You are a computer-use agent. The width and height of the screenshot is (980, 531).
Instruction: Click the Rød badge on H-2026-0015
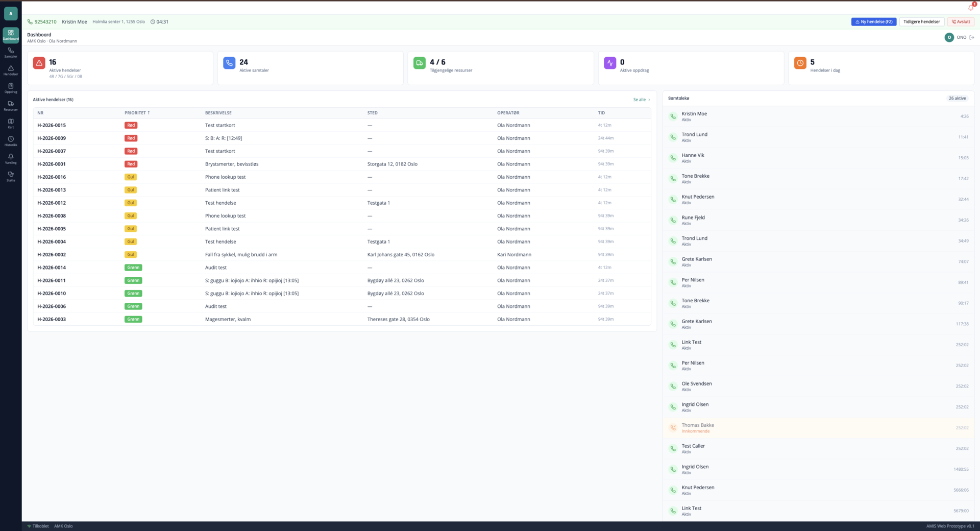(131, 125)
